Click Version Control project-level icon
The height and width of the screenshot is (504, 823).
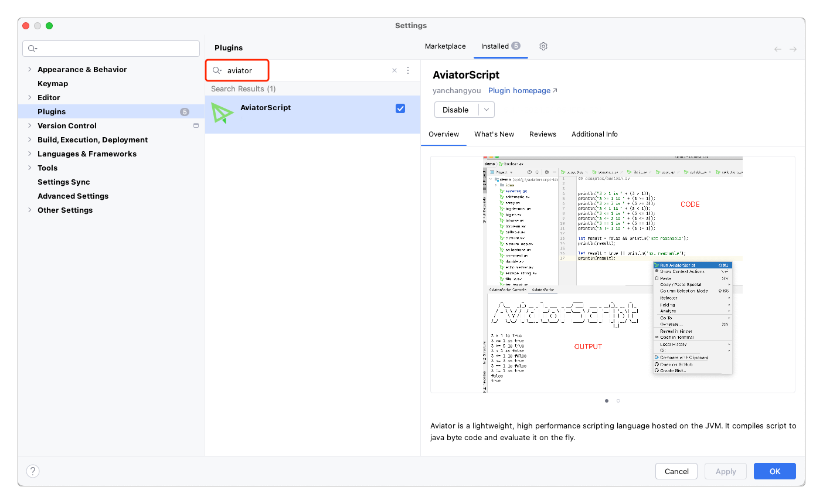196,125
